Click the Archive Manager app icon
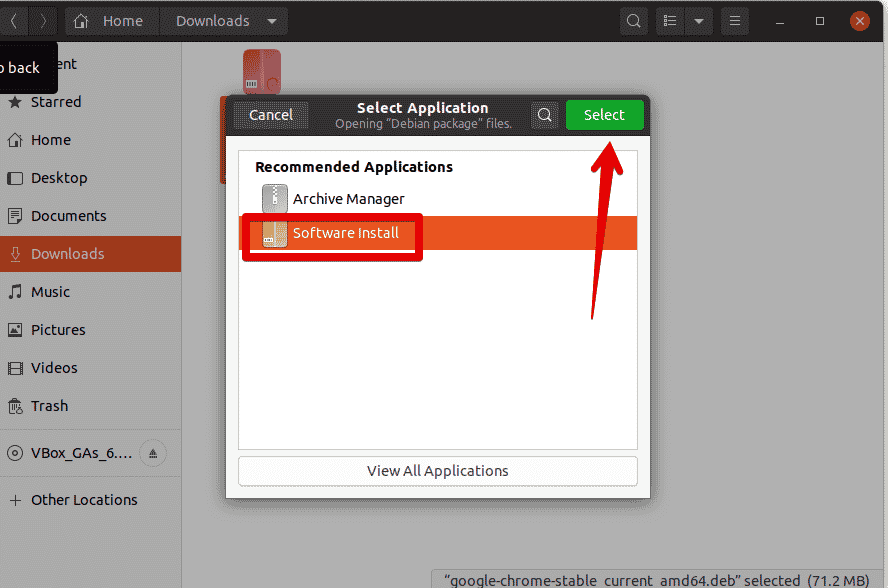888x588 pixels. point(274,199)
